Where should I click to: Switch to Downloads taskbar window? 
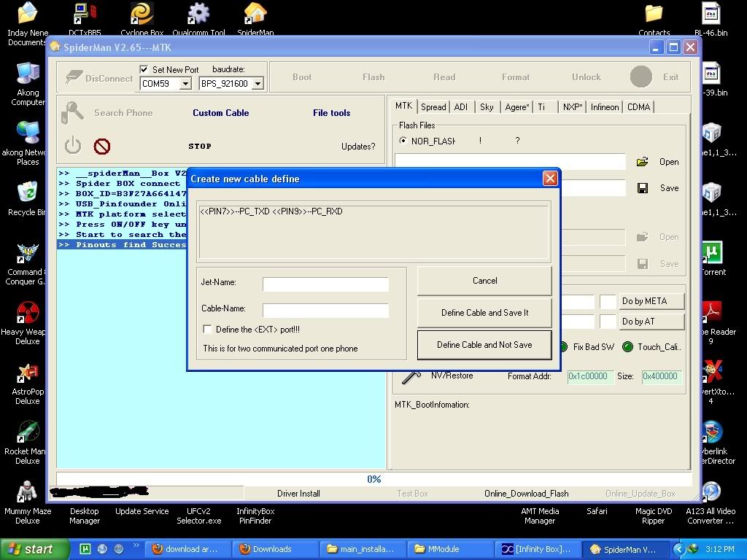[x=274, y=549]
